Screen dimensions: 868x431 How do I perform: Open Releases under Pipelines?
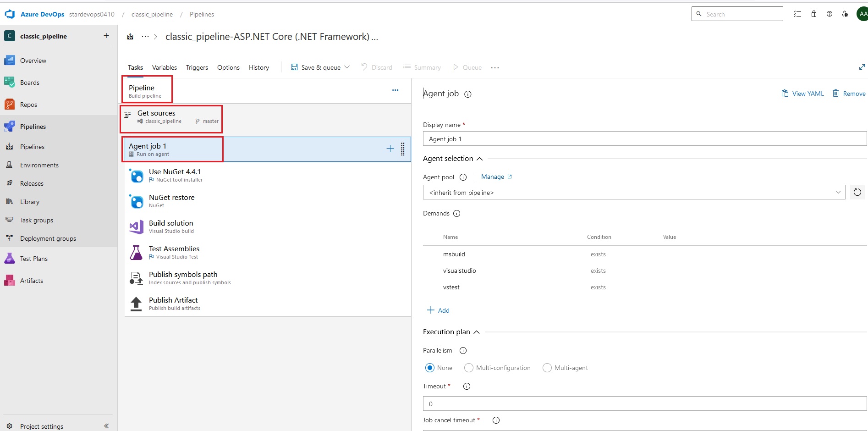click(x=32, y=183)
